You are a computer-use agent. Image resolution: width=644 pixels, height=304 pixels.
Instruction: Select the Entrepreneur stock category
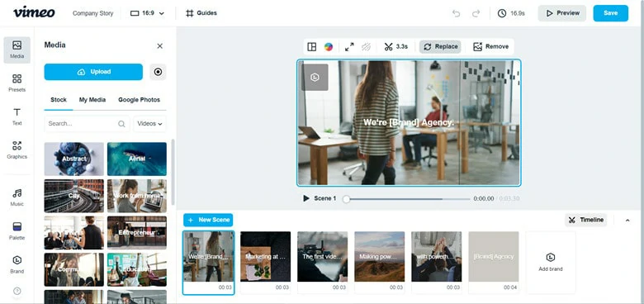tap(137, 232)
